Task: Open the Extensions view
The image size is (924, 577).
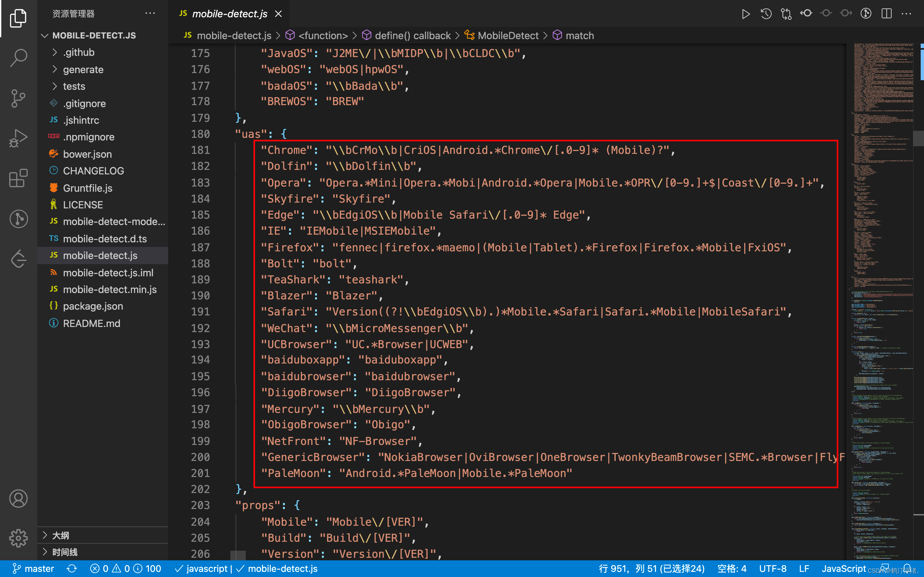Action: pyautogui.click(x=18, y=178)
